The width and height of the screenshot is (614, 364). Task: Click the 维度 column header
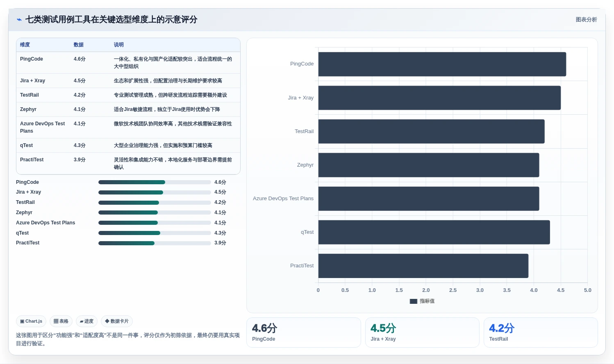click(25, 45)
